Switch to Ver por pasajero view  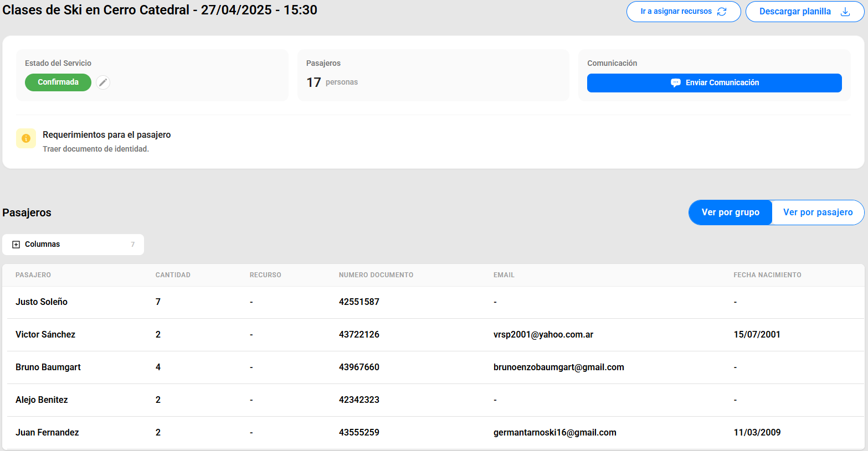(818, 212)
